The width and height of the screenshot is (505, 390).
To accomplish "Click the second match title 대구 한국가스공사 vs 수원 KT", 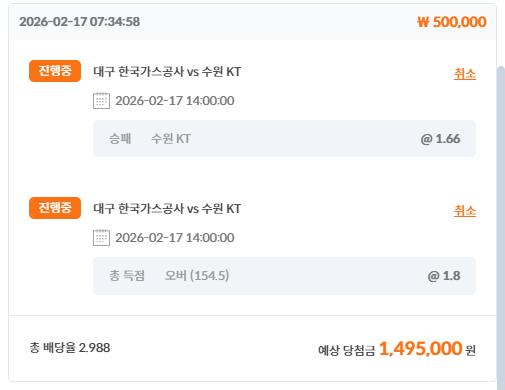I will 167,209.
